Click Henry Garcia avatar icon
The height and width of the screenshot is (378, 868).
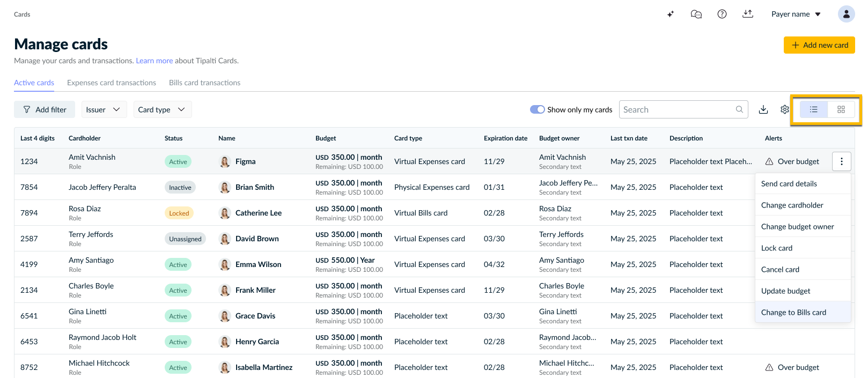point(225,342)
